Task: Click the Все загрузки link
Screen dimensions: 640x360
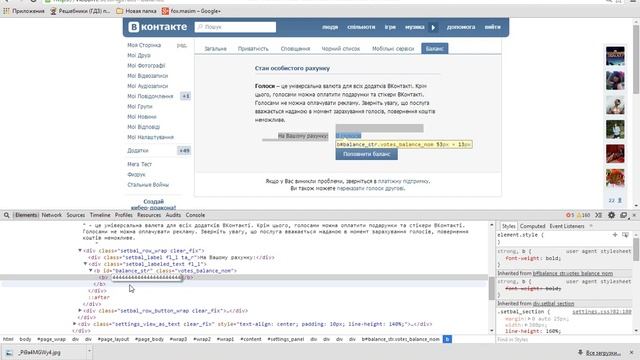Action: click(603, 353)
